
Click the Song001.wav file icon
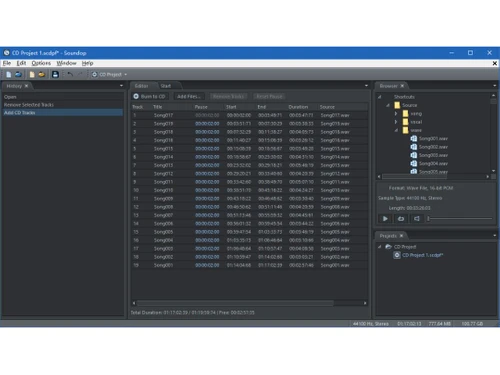pyautogui.click(x=414, y=139)
